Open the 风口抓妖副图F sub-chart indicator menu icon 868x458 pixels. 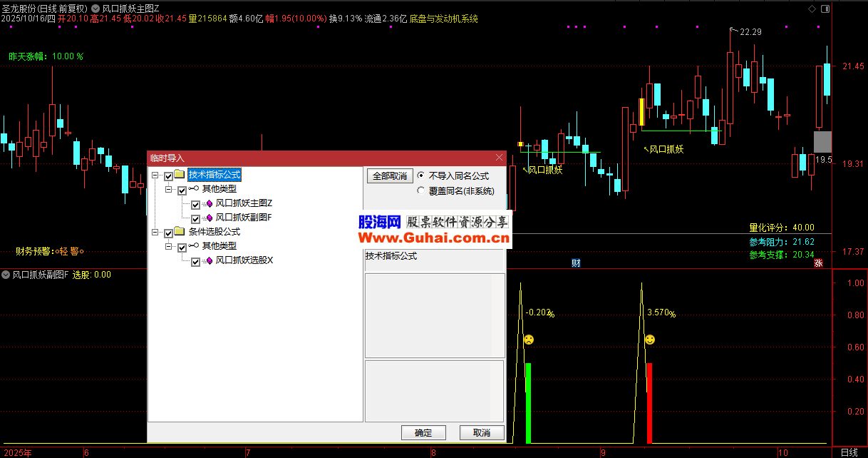6,275
